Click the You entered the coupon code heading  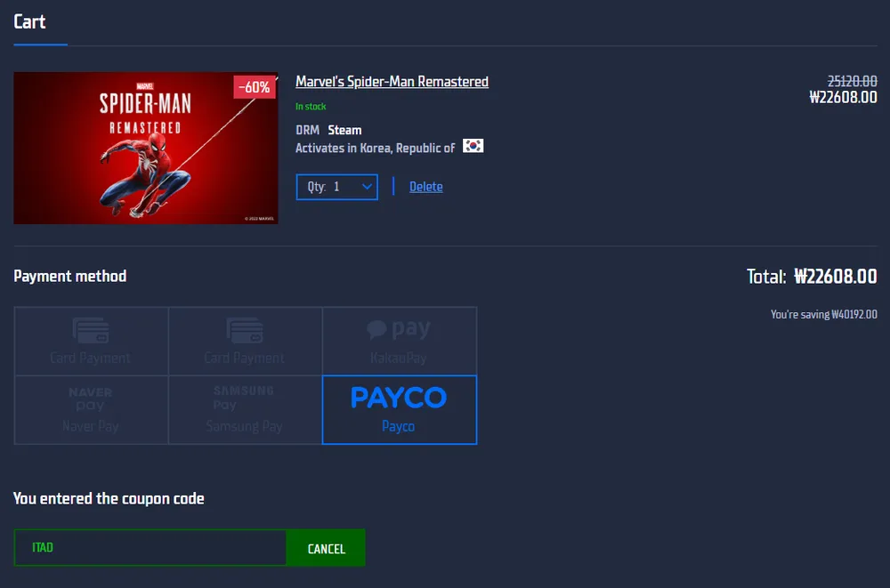point(109,498)
